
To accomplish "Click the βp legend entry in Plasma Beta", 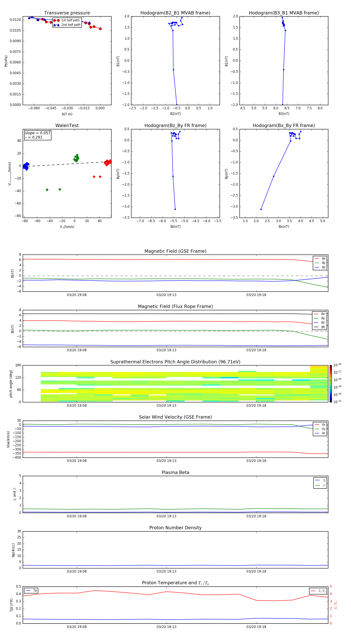I will tap(320, 480).
